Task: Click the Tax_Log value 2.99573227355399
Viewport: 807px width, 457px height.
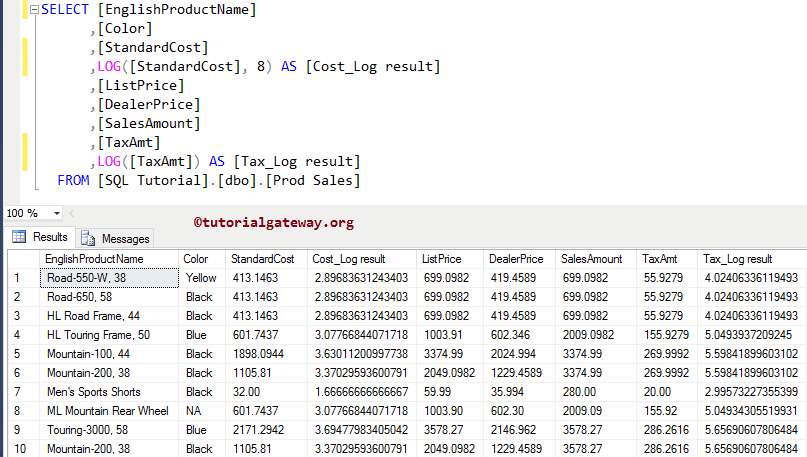Action: coord(752,392)
